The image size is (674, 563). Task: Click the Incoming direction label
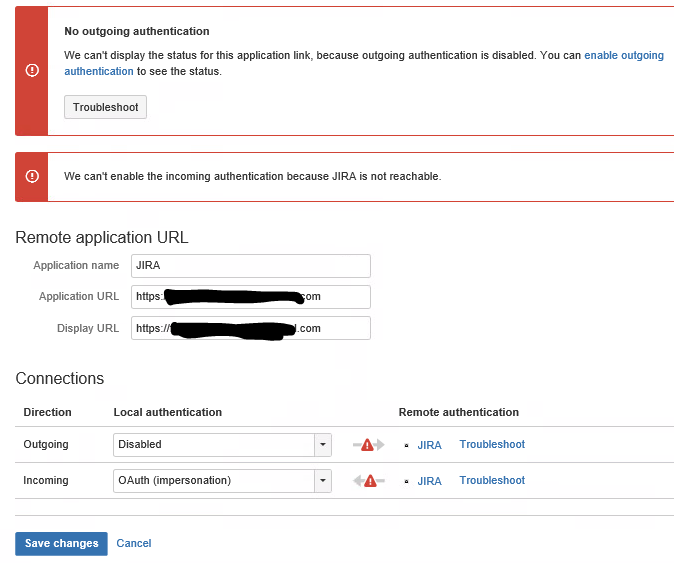tap(46, 480)
